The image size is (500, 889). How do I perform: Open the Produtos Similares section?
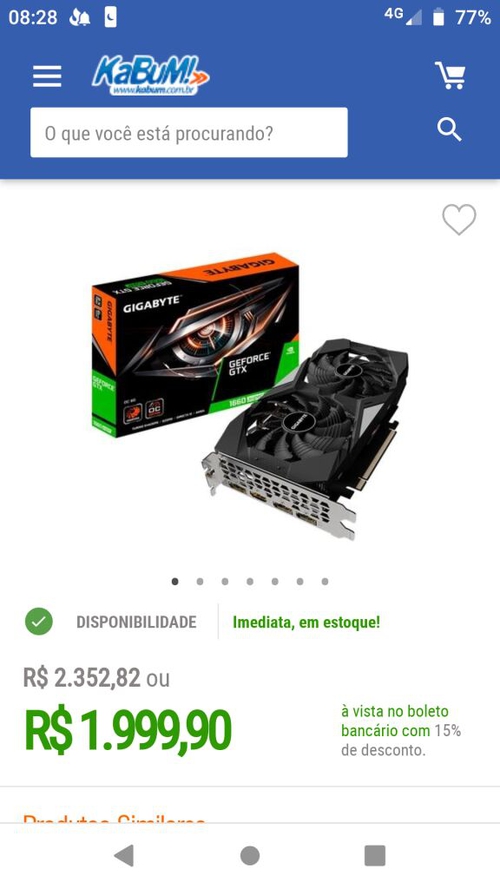click(x=114, y=818)
